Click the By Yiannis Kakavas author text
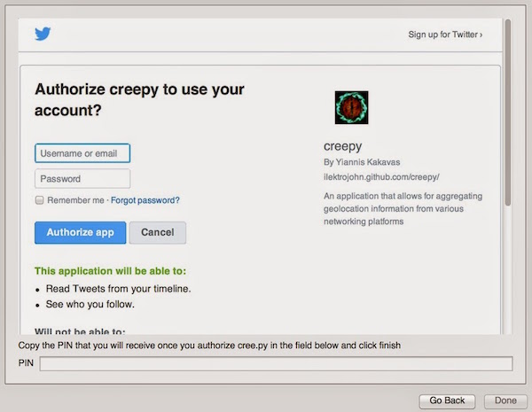Screen dimensions: 532x412 (x=362, y=162)
